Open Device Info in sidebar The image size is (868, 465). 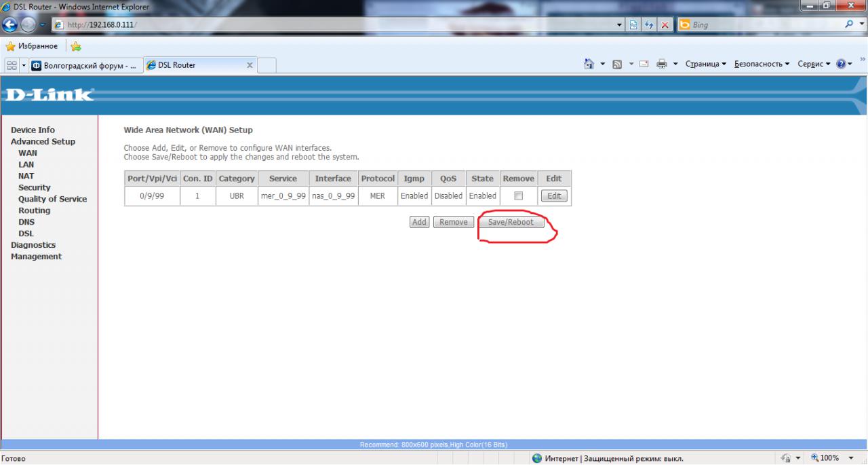coord(33,130)
